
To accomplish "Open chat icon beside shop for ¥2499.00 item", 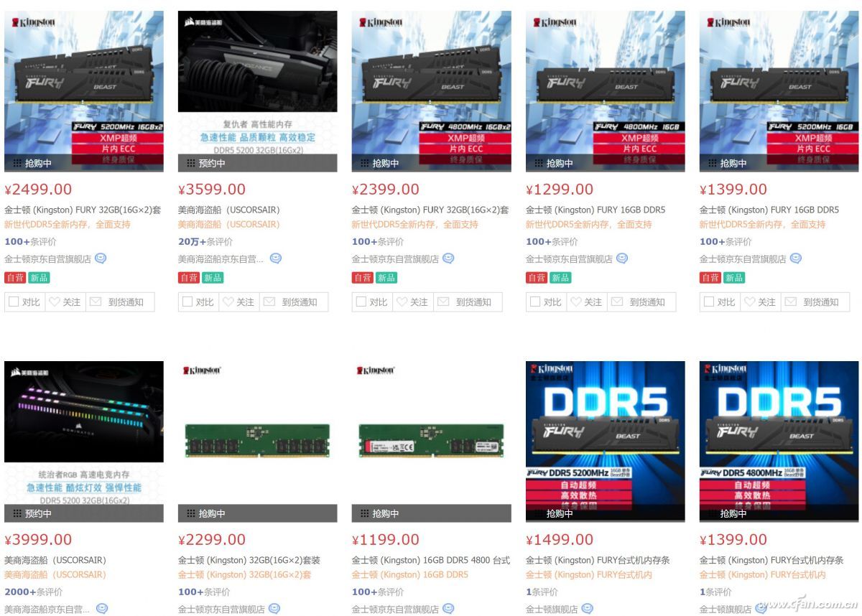I will tap(101, 258).
